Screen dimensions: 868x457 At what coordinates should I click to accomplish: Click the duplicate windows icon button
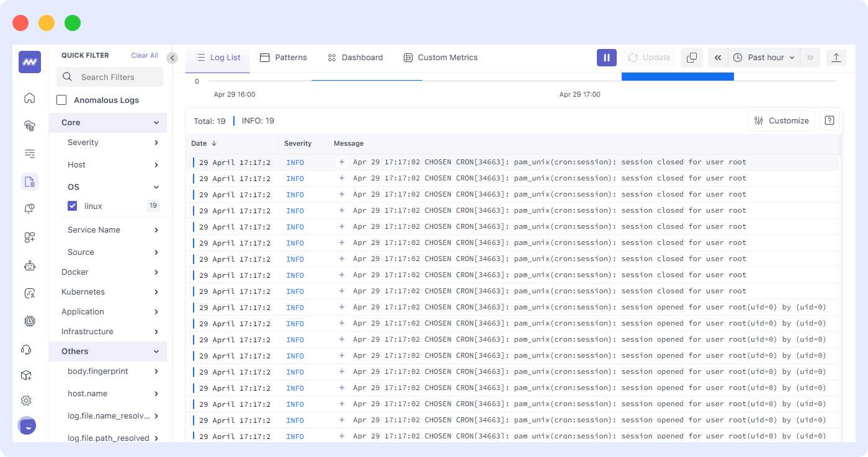pyautogui.click(x=691, y=58)
